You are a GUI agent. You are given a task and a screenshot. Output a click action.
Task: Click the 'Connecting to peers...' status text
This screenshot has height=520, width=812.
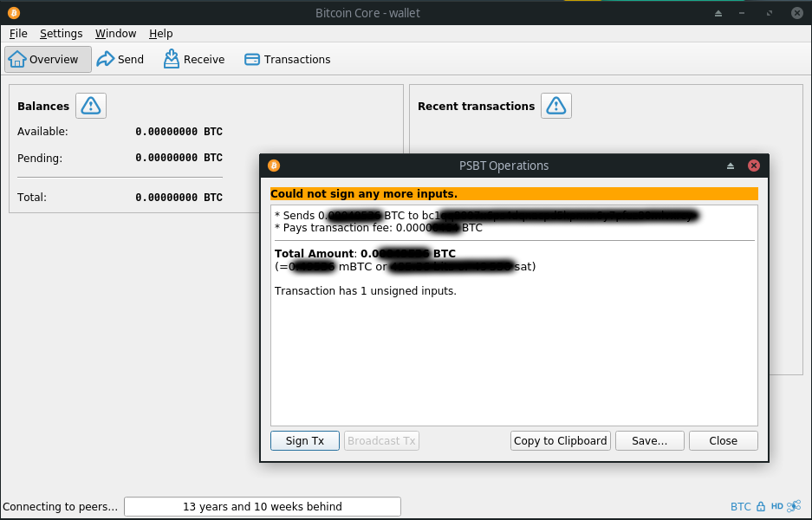point(61,506)
